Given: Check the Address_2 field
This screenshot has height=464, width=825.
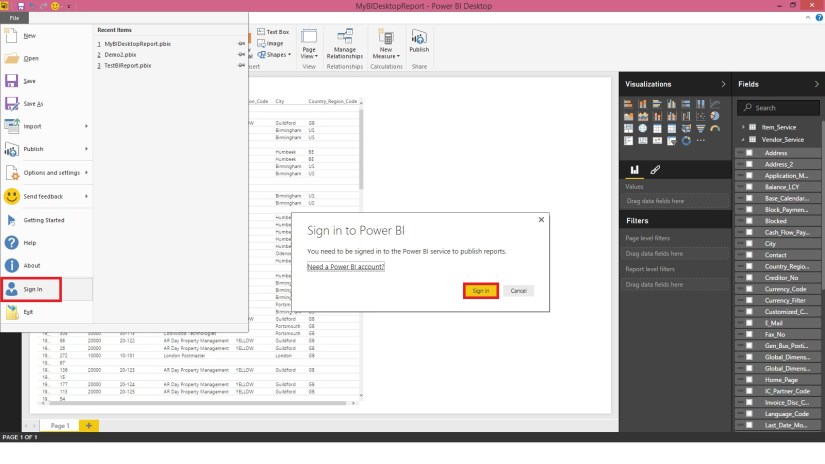Looking at the screenshot, I should click(749, 164).
